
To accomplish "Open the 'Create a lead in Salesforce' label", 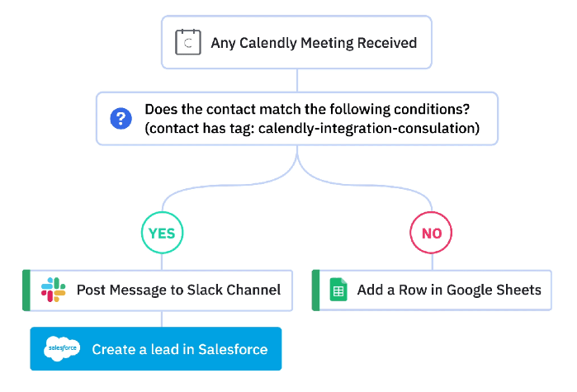I will tap(179, 349).
